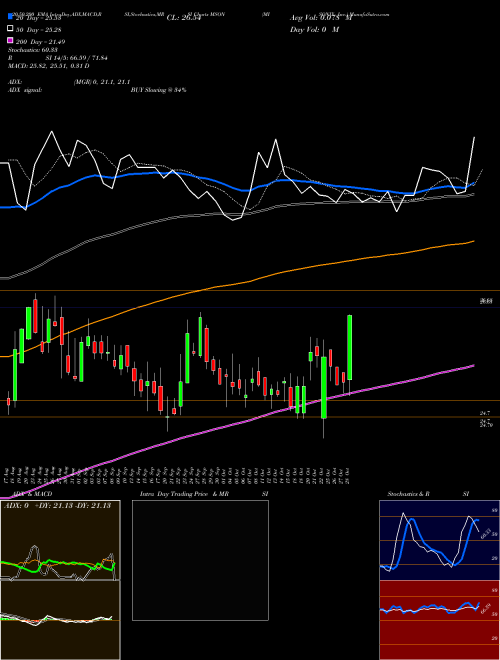Viewport: 500px width, 660px height.
Task: Select the '200 Day = 21.49' label
Action: pyautogui.click(x=40, y=42)
